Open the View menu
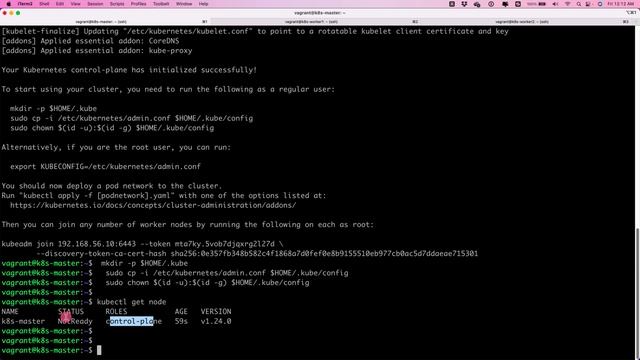640x360 pixels. pos(76,4)
